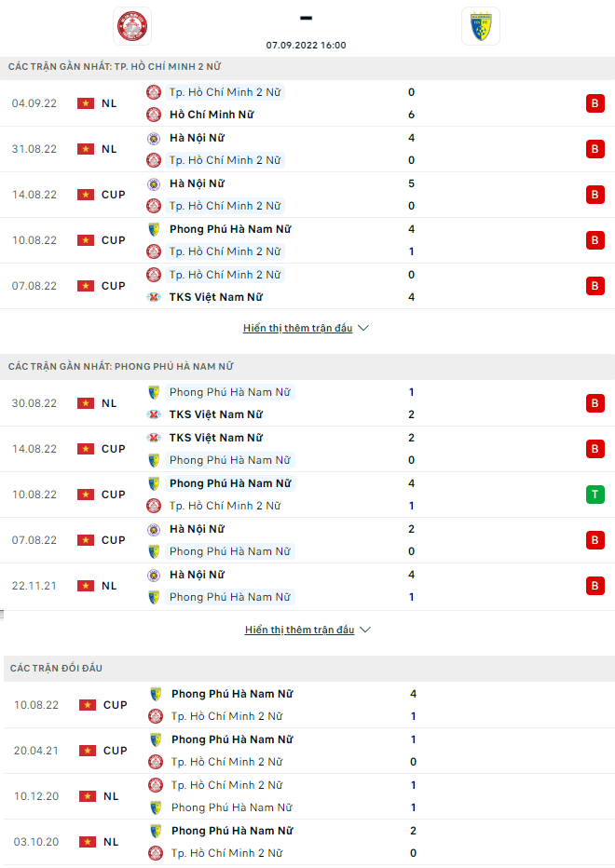Click the home team crest in the header

[x=132, y=26]
